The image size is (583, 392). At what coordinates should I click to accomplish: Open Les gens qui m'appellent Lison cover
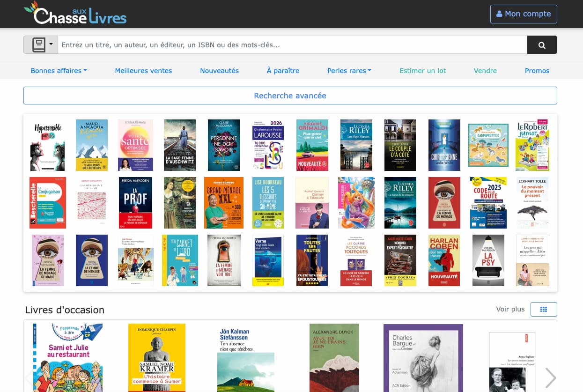click(532, 260)
